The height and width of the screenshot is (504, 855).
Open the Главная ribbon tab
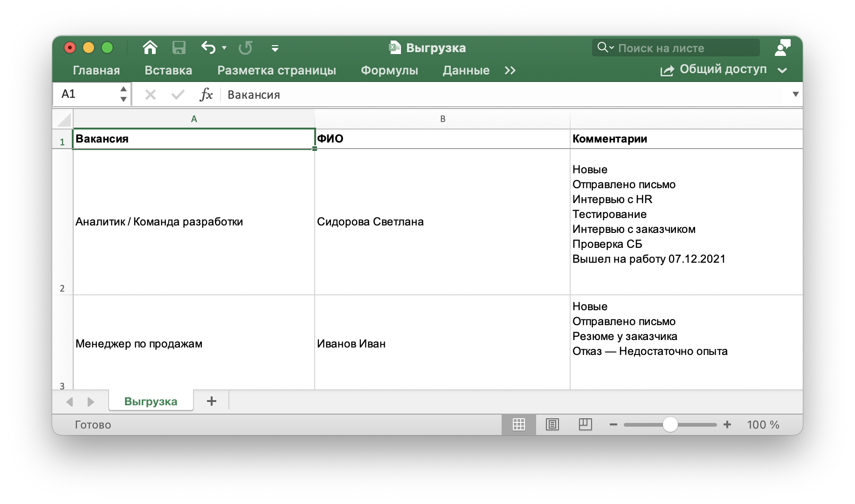pyautogui.click(x=97, y=70)
